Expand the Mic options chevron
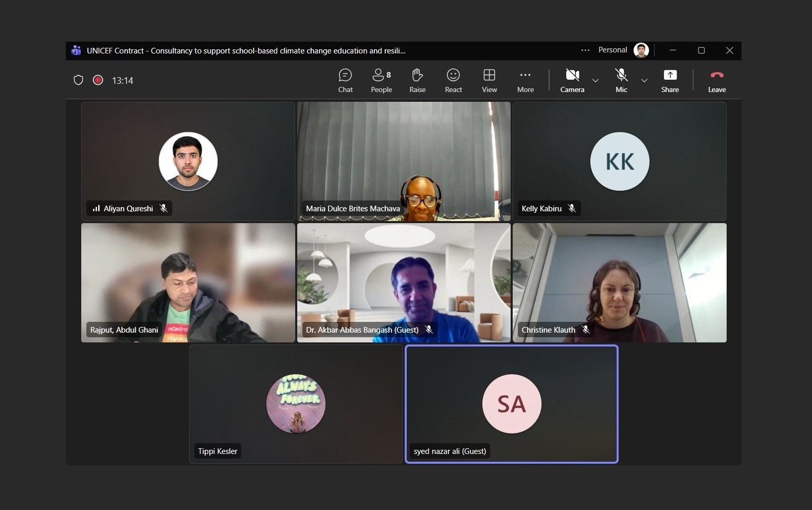The width and height of the screenshot is (812, 510). coord(644,81)
